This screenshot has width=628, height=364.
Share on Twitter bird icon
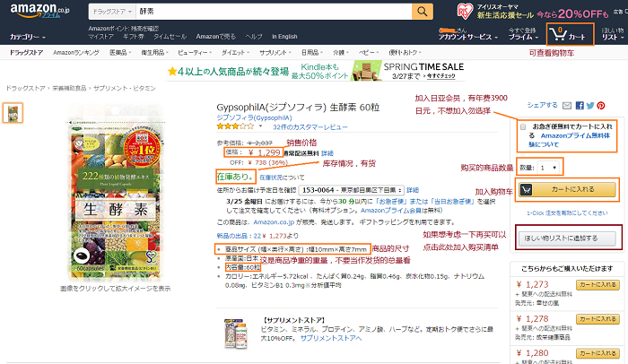[590, 106]
